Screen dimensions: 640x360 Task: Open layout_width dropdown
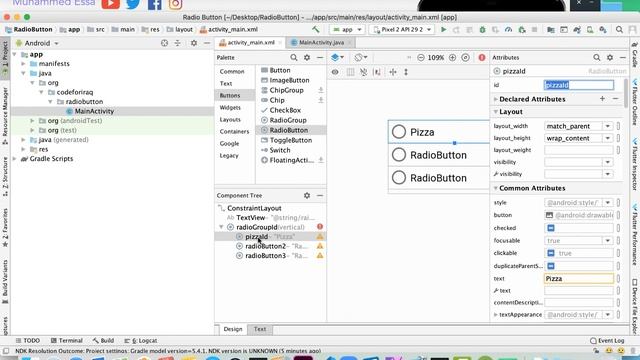click(x=608, y=126)
